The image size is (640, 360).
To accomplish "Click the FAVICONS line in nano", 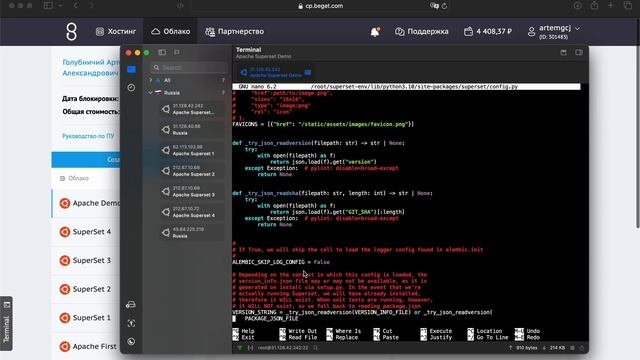I will 323,124.
